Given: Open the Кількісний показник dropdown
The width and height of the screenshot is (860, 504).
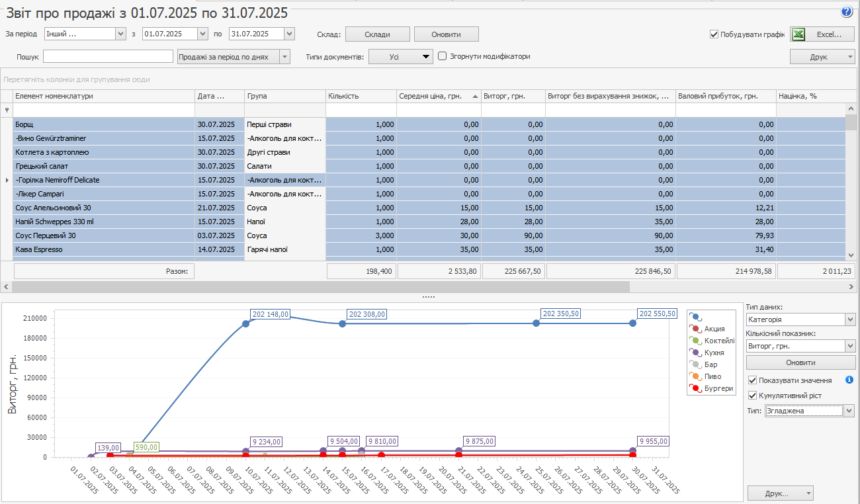Looking at the screenshot, I should point(849,346).
